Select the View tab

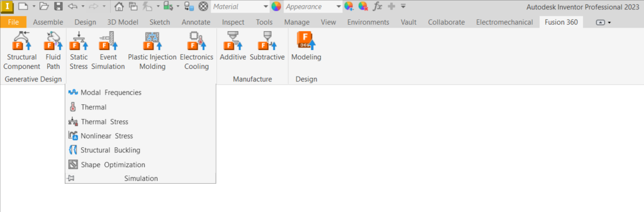[328, 22]
